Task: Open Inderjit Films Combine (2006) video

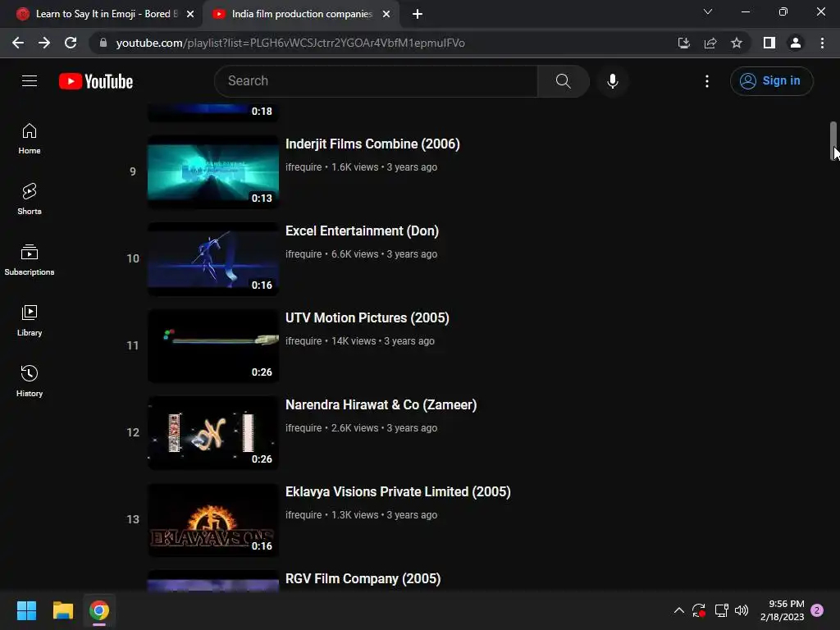Action: click(x=372, y=144)
